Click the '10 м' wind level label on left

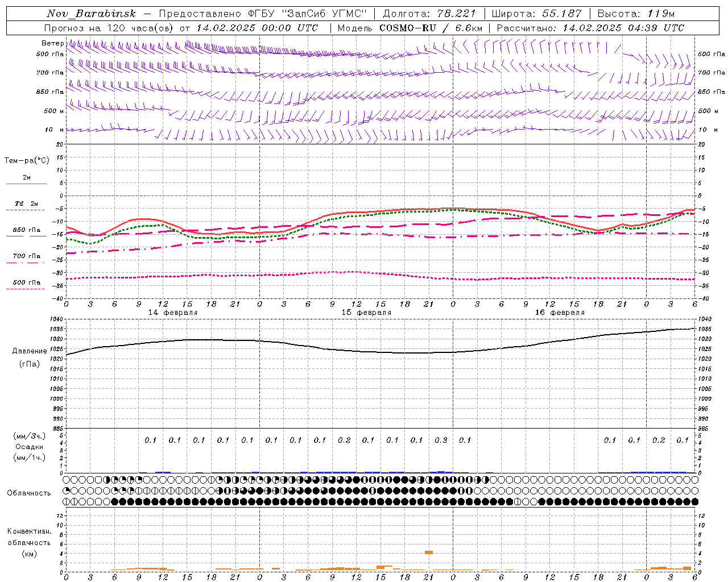[55, 130]
